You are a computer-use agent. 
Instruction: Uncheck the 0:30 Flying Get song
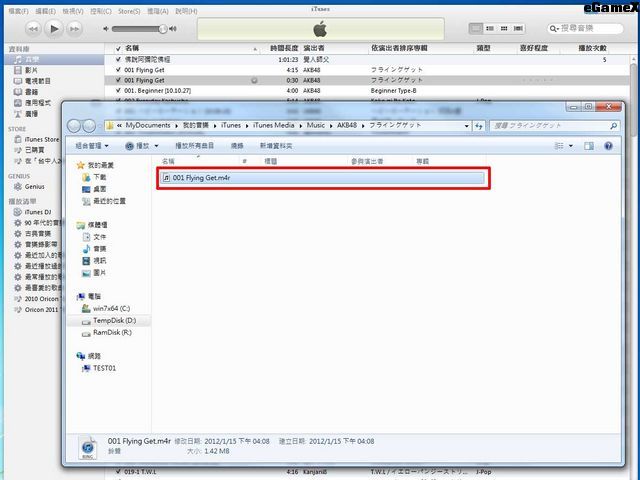coord(118,80)
